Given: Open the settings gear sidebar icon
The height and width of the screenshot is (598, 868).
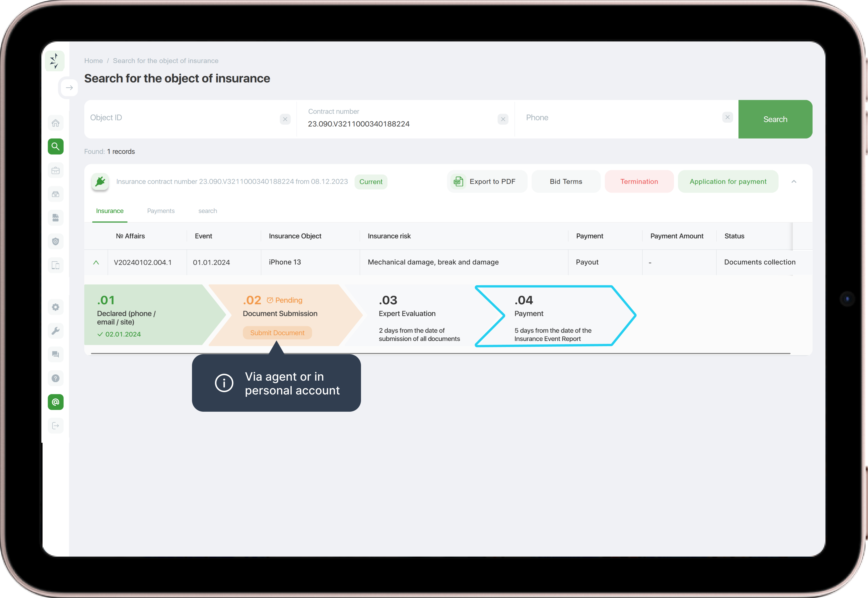Looking at the screenshot, I should point(55,307).
